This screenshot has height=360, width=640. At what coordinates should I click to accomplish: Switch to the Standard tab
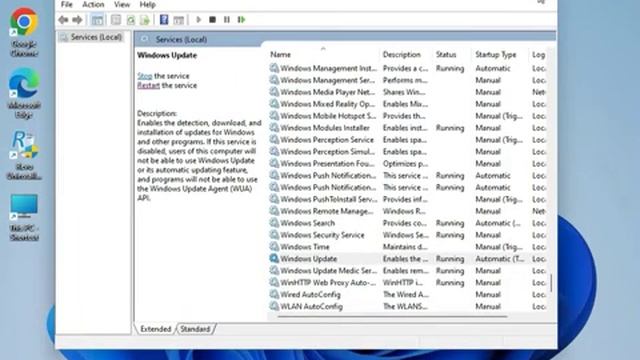(195, 329)
